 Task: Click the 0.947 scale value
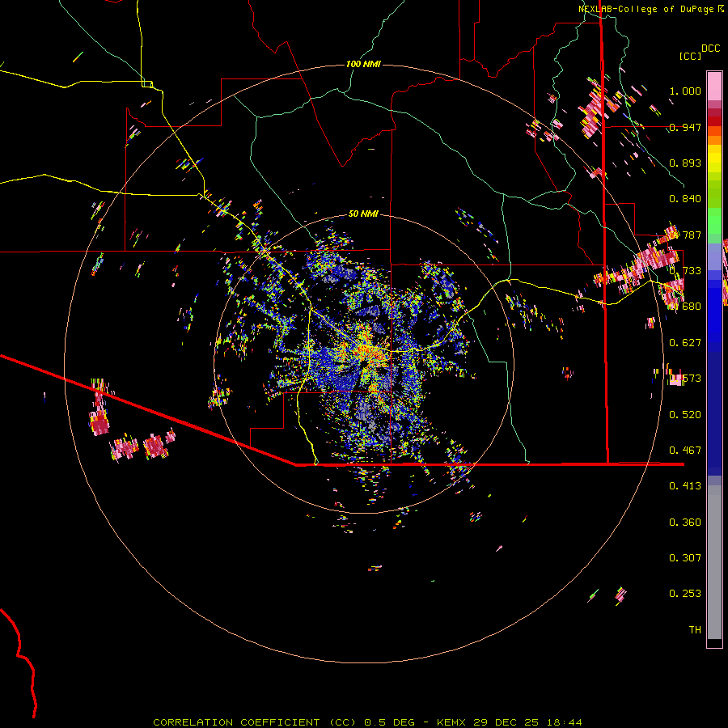click(x=685, y=127)
